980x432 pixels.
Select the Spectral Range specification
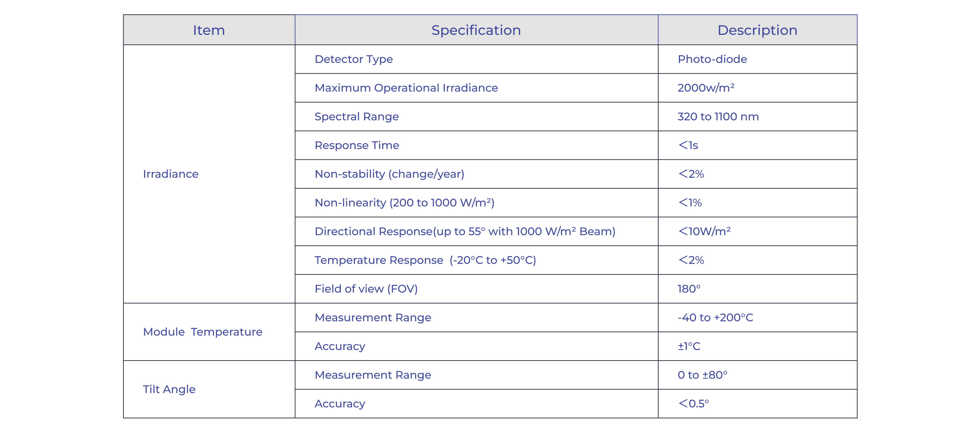pyautogui.click(x=357, y=117)
